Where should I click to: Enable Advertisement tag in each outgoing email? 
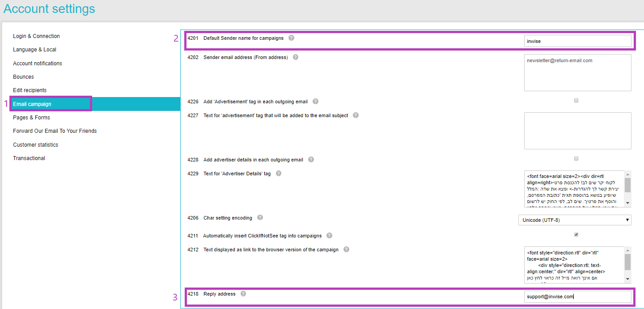(576, 100)
